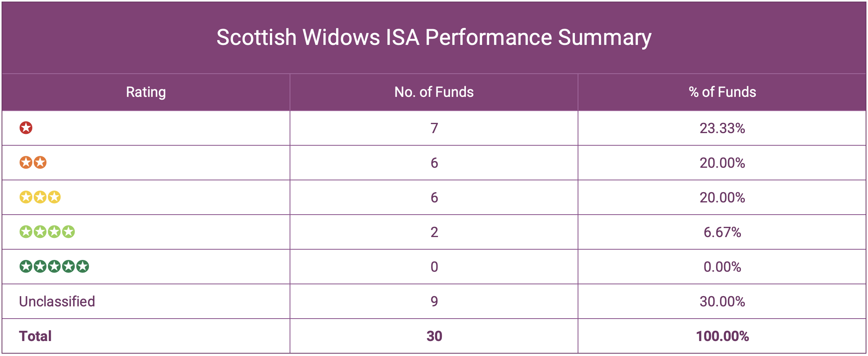The height and width of the screenshot is (356, 868).
Task: Click the 23.33% cell
Action: [722, 128]
